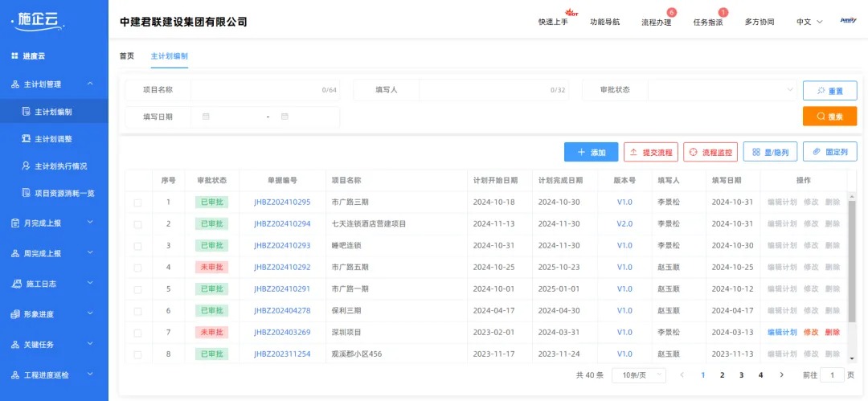Click the 流程监控 button
Screen dimensions: 868x401
point(710,152)
